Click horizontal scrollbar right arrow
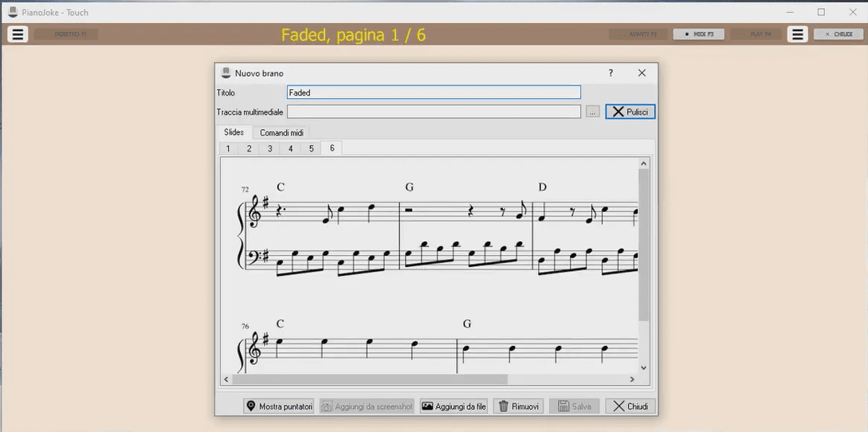868x432 pixels. coord(632,379)
